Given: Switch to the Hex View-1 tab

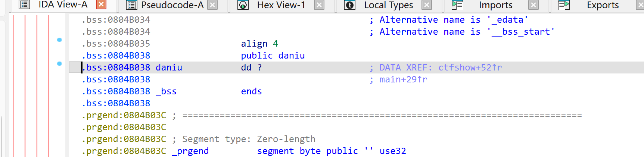Looking at the screenshot, I should pyautogui.click(x=281, y=5).
